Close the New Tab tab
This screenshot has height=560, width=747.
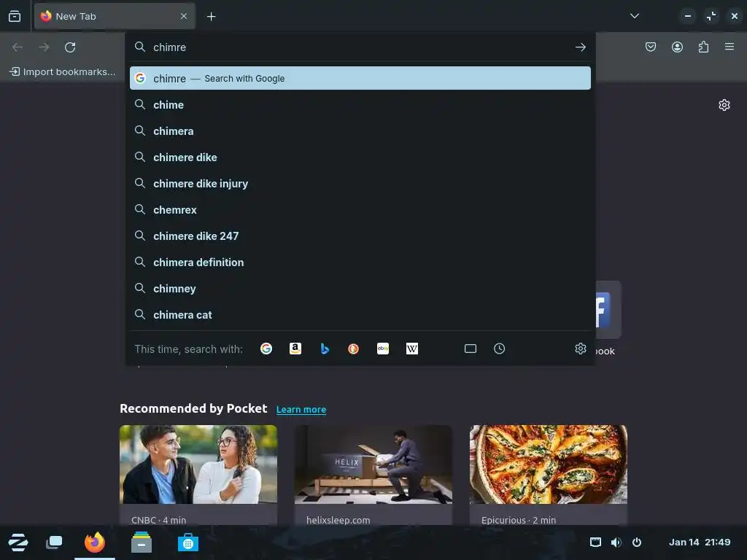(x=183, y=16)
